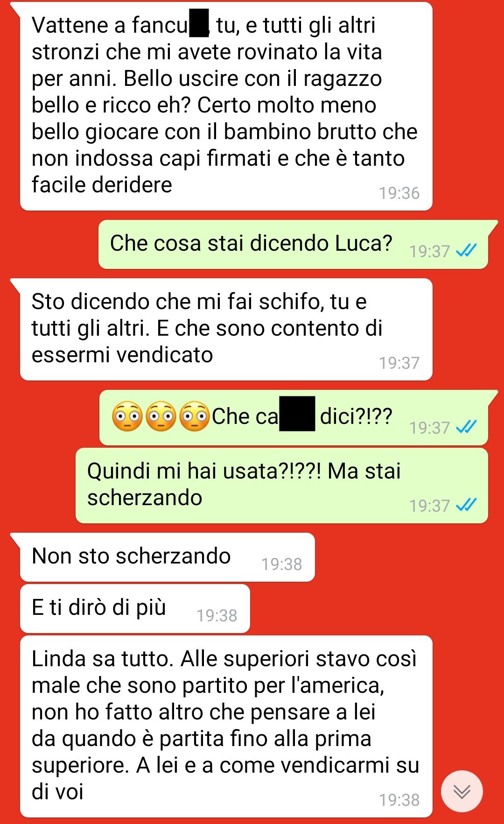Click the third flushed face emoji
Image resolution: width=504 pixels, height=824 pixels.
pyautogui.click(x=195, y=416)
